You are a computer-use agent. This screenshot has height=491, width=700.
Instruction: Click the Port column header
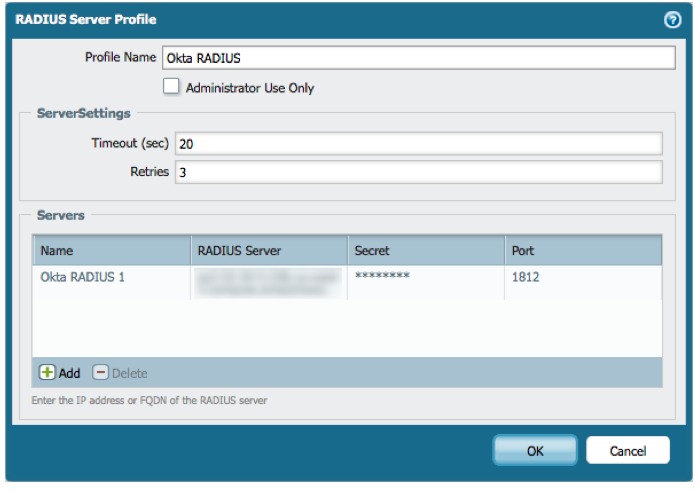tap(582, 250)
